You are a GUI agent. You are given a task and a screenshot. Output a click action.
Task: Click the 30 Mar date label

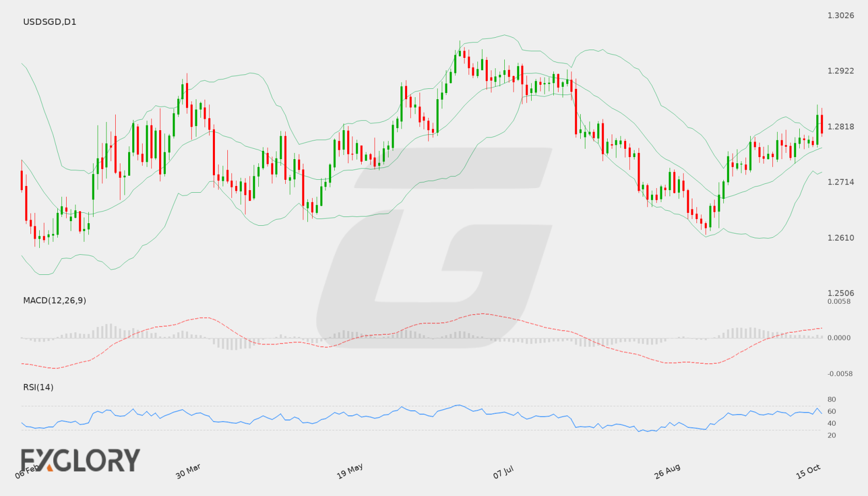188,471
